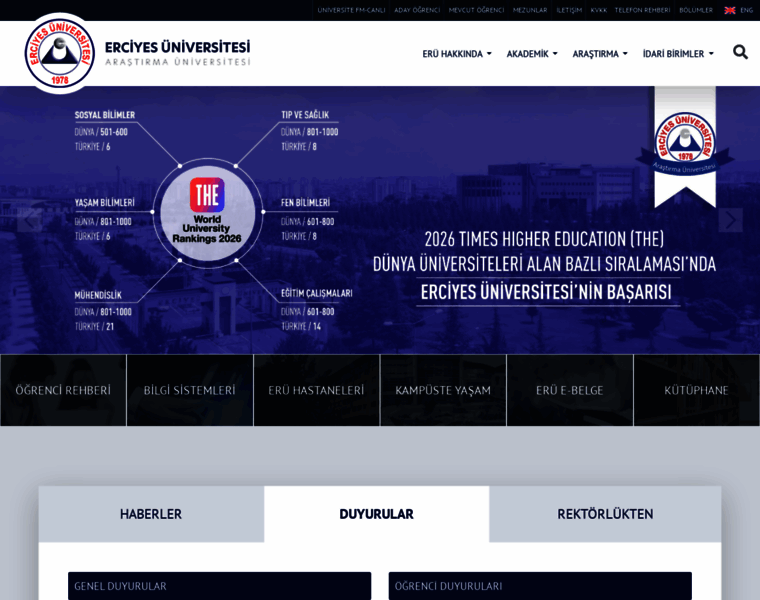Screen dimensions: 760x600
Task: Go to next slide arrow
Action: [x=730, y=221]
